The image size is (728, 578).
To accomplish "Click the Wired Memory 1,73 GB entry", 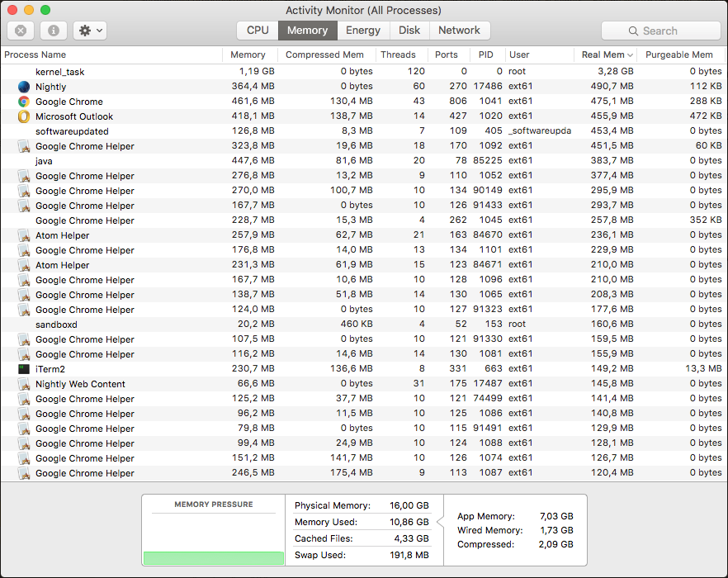I will click(515, 530).
